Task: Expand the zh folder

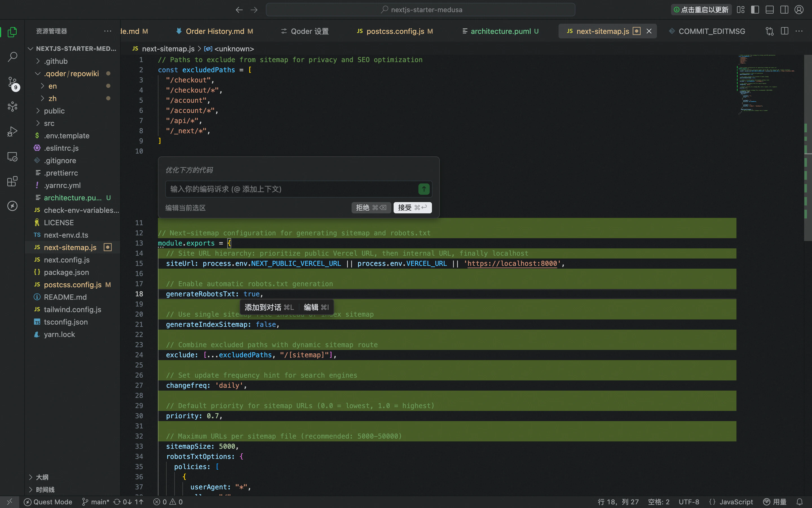Action: [72, 98]
